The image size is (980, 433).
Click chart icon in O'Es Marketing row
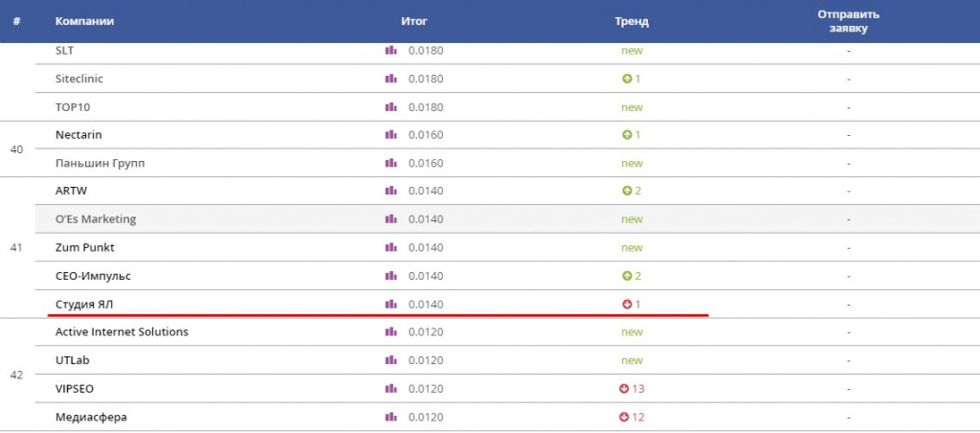click(391, 219)
